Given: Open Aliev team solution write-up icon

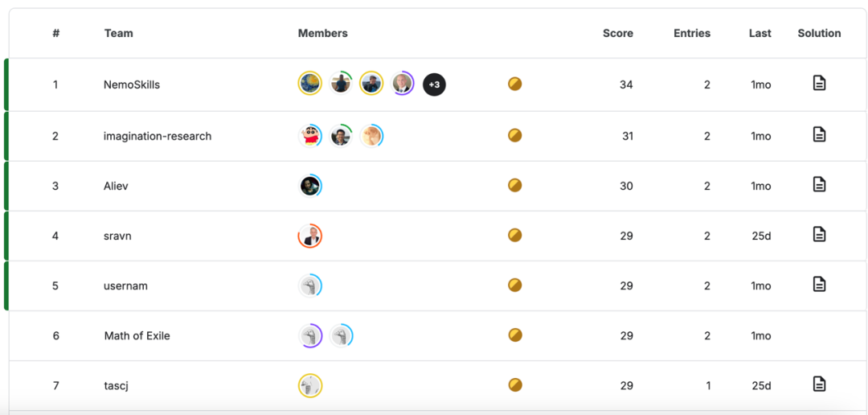Looking at the screenshot, I should click(819, 184).
